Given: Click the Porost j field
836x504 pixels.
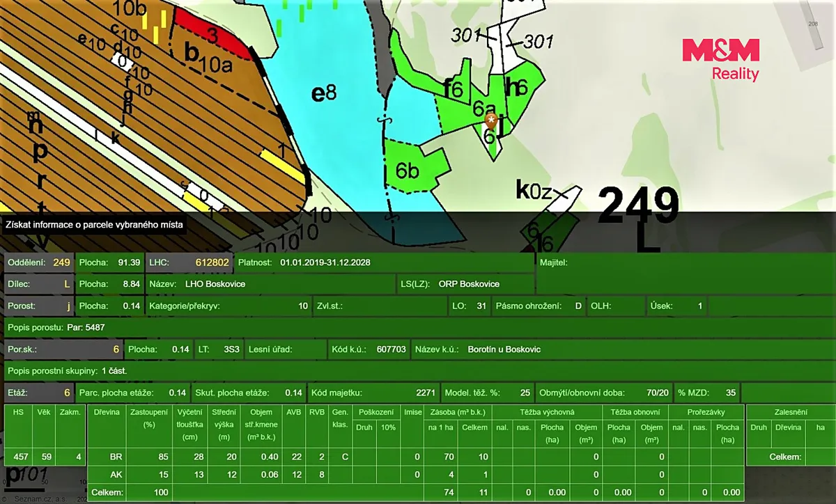Looking at the screenshot, I should 38,306.
